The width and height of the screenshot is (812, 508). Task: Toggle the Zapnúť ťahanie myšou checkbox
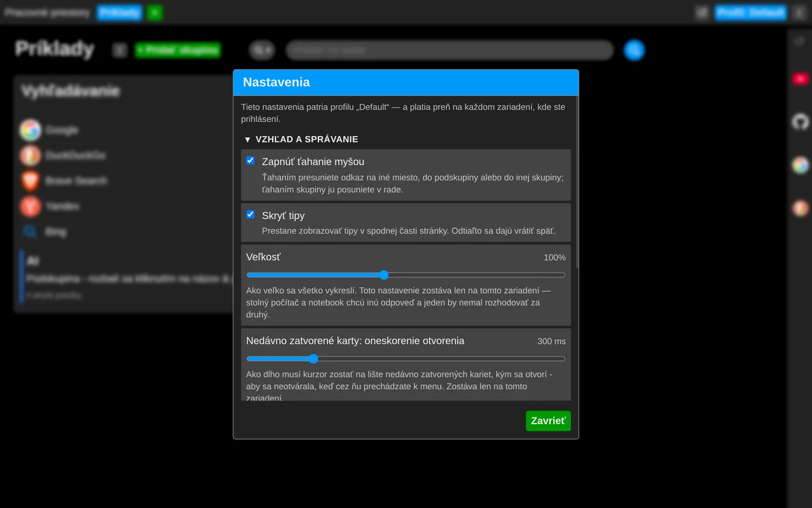click(x=250, y=161)
